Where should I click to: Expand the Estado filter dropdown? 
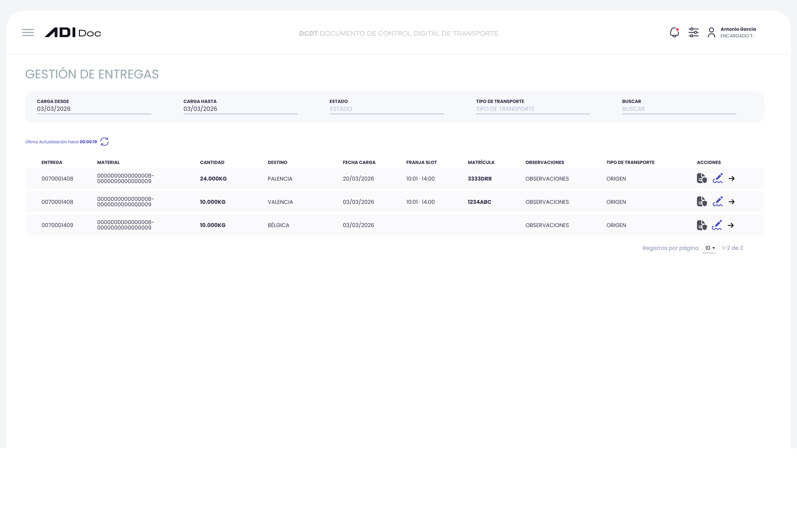click(386, 109)
